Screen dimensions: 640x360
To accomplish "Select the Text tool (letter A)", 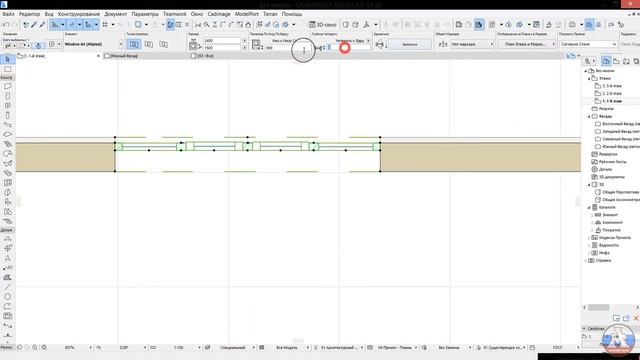I will click(7, 258).
